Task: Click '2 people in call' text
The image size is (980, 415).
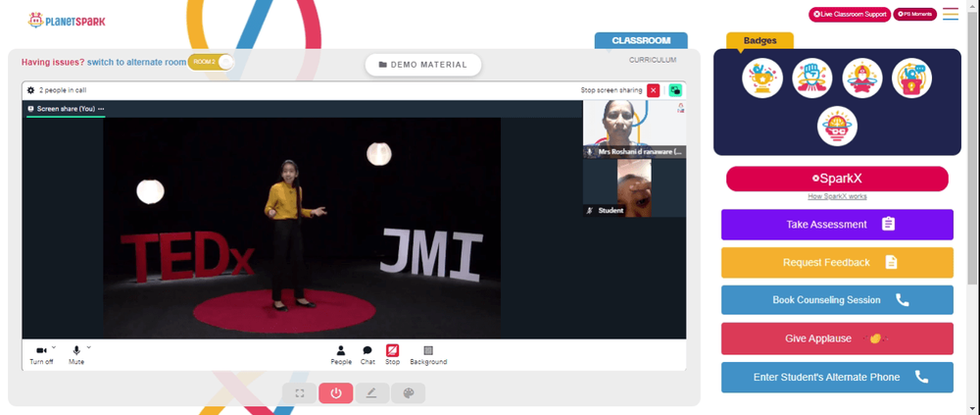Action: point(63,90)
